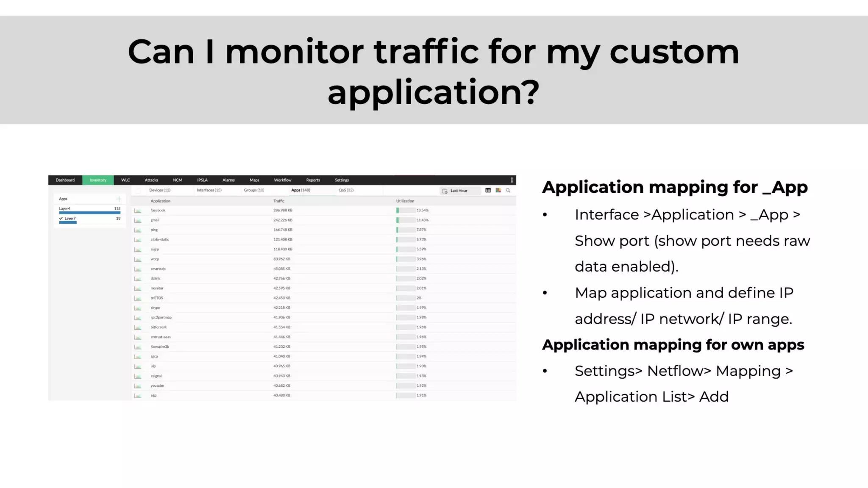Click the skype application name

coord(155,308)
